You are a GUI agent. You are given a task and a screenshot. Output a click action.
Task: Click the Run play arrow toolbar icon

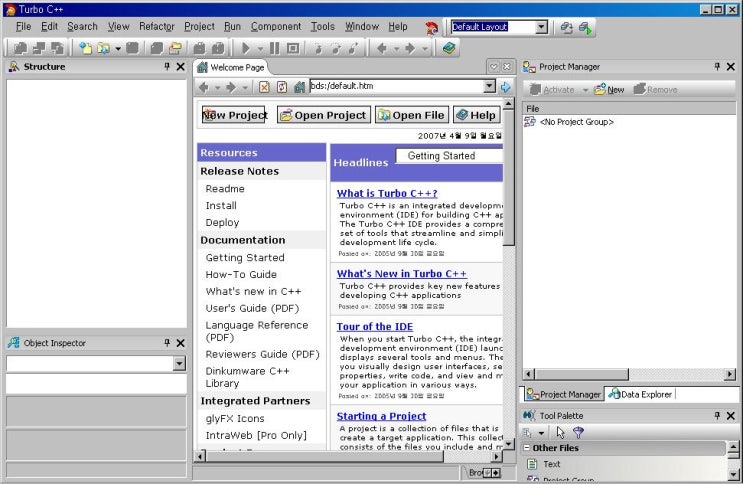tap(246, 48)
